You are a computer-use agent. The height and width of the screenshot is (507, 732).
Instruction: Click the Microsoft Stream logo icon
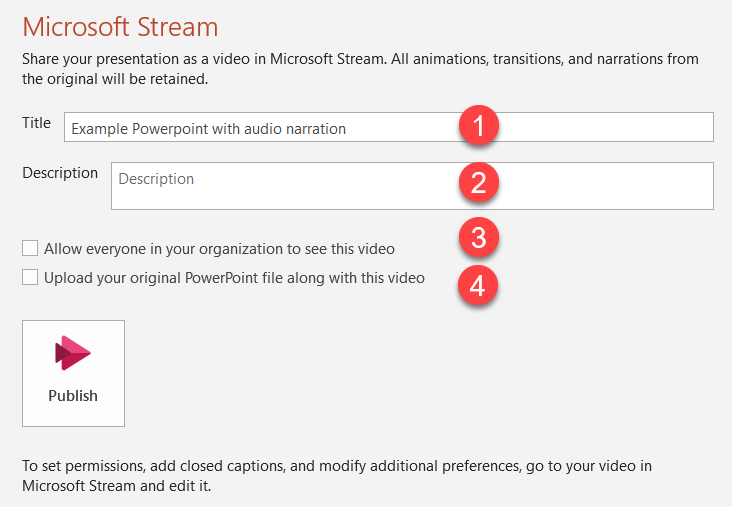tap(73, 353)
